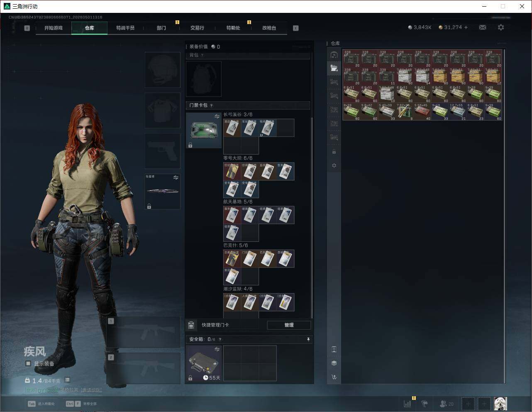Screen dimensions: 532x412
Task: Open help for 安全箱 question mark
Action: pos(220,339)
